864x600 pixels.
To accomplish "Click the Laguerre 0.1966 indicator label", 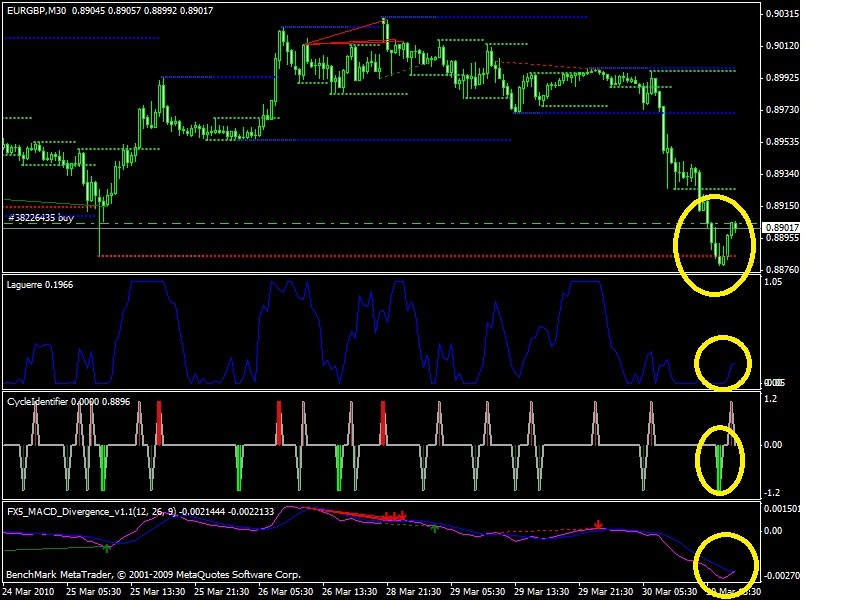I will pyautogui.click(x=40, y=285).
